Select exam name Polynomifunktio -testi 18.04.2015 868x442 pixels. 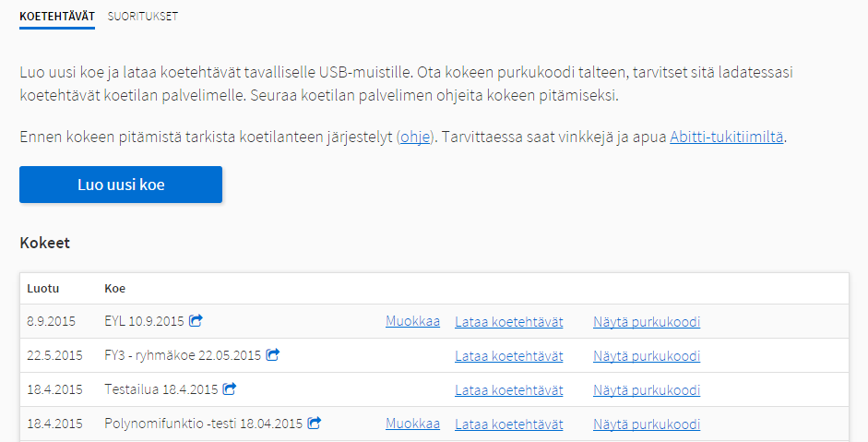[x=204, y=424]
